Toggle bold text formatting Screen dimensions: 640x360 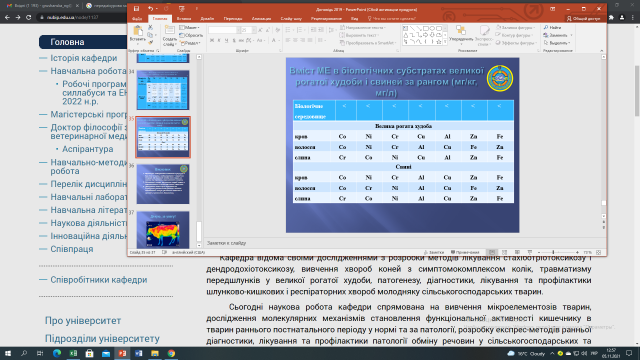click(x=212, y=40)
